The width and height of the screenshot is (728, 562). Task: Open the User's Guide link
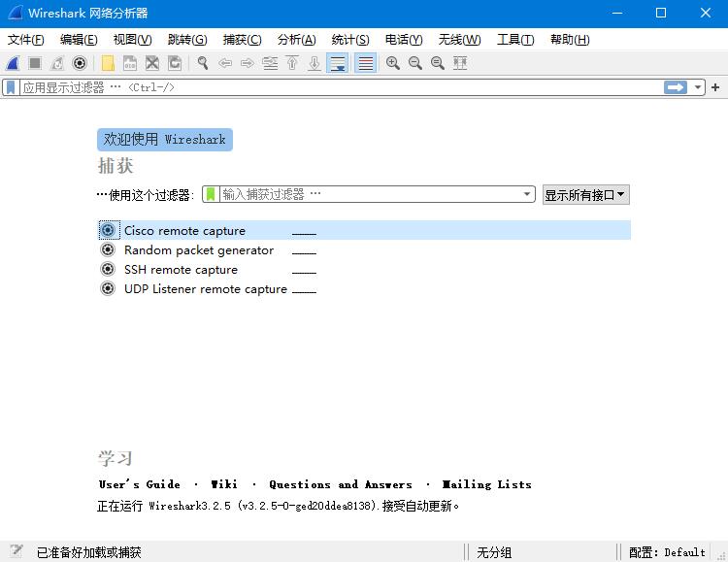click(x=139, y=484)
